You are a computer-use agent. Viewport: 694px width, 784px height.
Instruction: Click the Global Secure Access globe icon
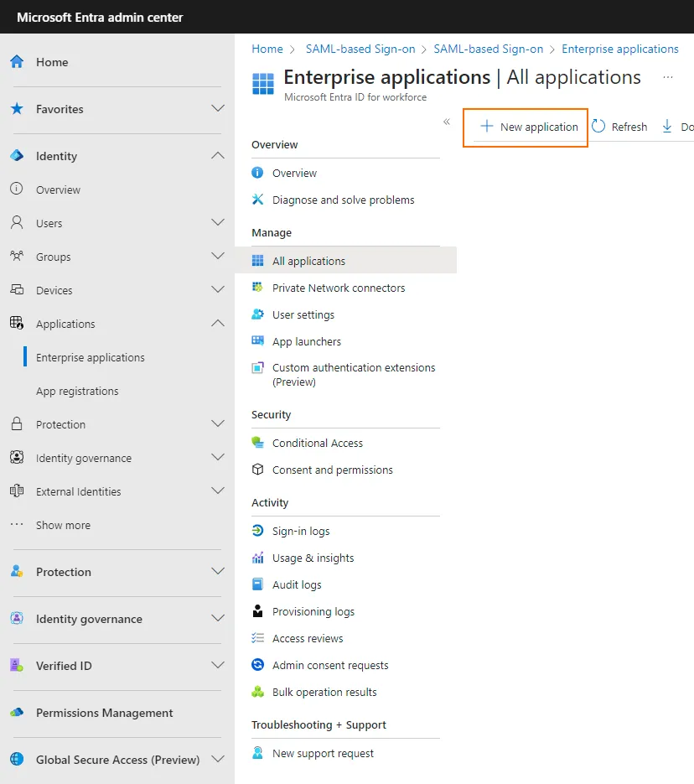click(17, 759)
